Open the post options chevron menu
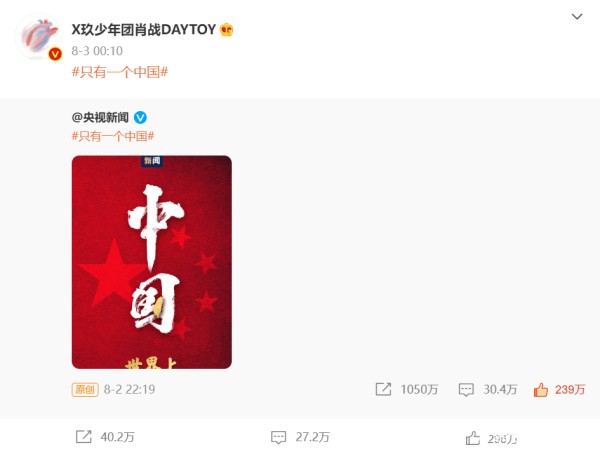600x452 pixels. (577, 16)
